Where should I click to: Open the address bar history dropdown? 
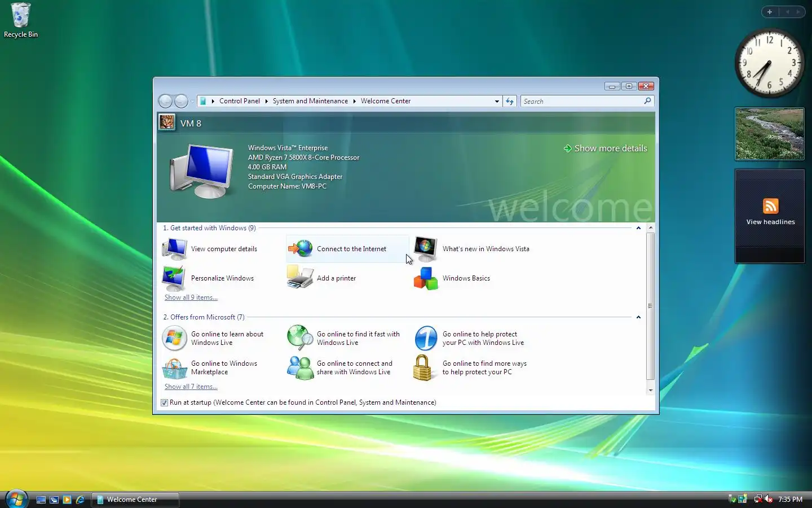[x=497, y=101]
